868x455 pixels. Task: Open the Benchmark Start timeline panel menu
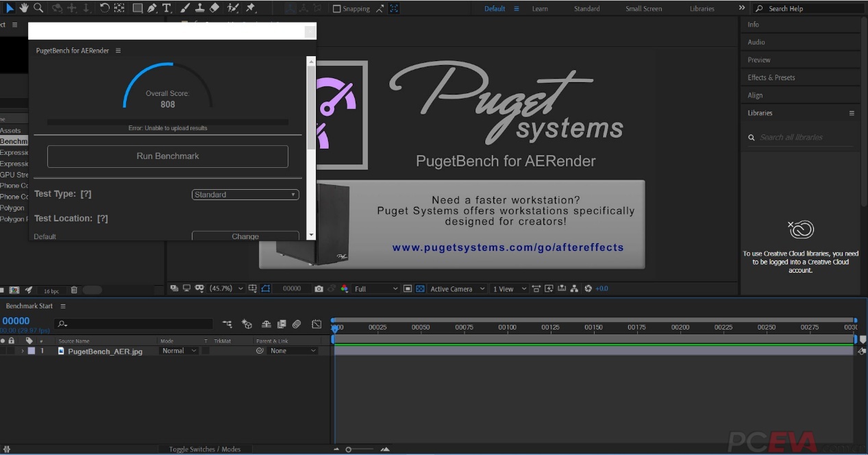[x=63, y=306]
